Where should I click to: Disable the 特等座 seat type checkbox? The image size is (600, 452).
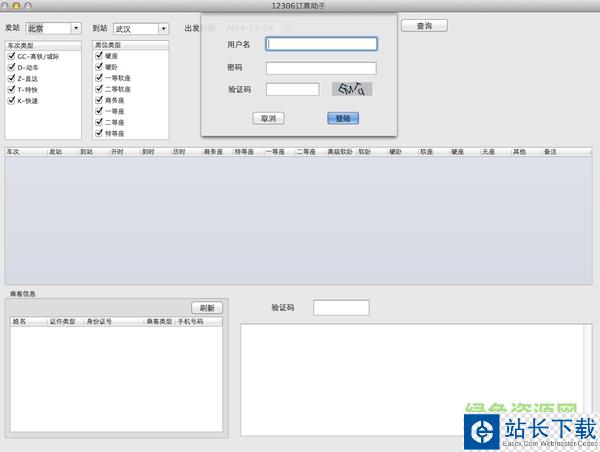[99, 133]
